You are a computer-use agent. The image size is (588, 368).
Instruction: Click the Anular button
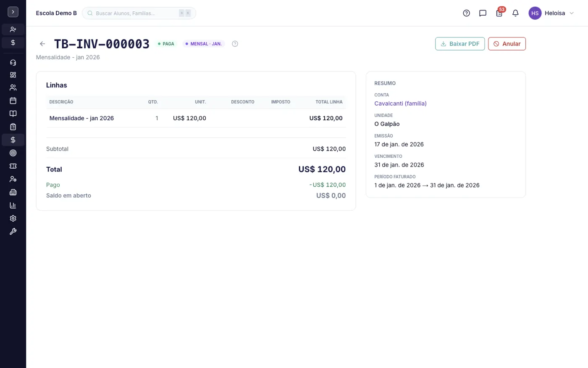(507, 44)
